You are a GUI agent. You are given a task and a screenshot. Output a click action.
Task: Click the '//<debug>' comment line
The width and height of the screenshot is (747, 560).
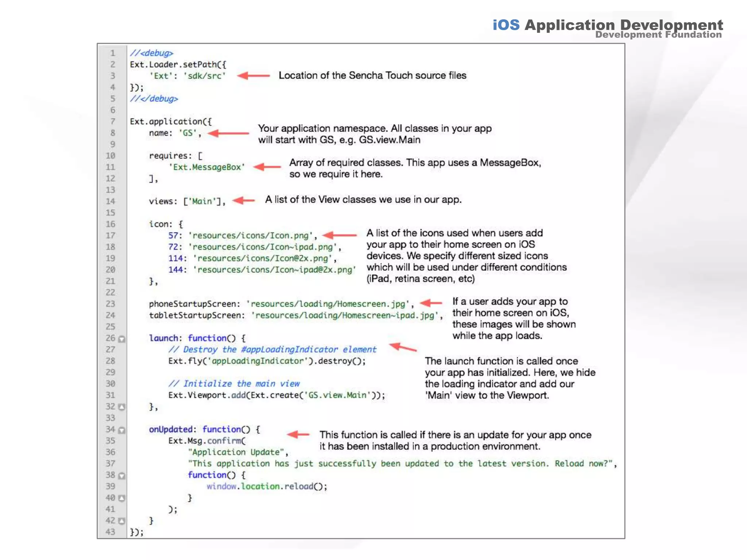coord(152,53)
